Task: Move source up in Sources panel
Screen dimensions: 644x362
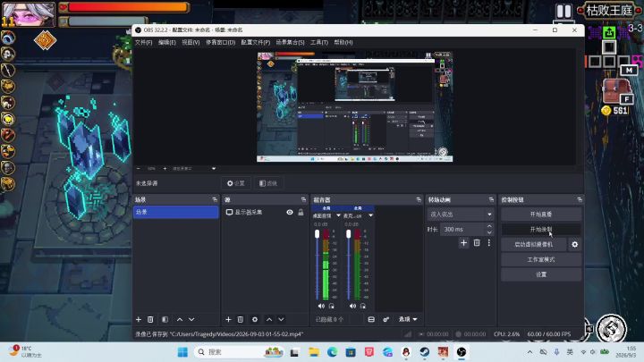Action: pyautogui.click(x=269, y=319)
